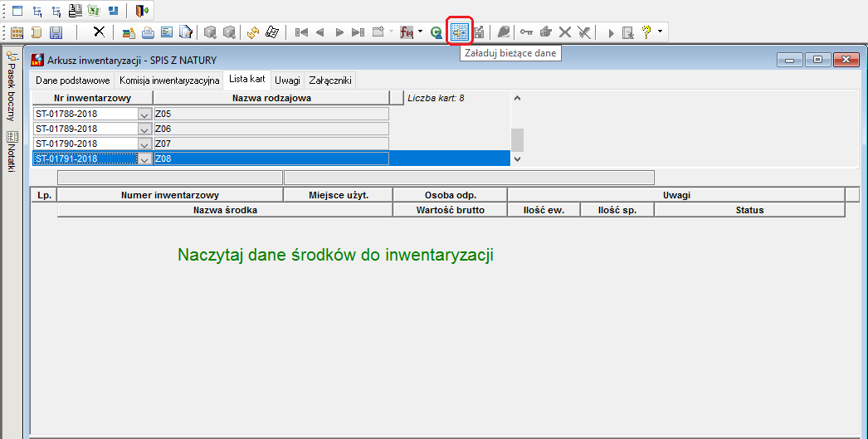
Task: Click the exit door icon
Action: 142,11
